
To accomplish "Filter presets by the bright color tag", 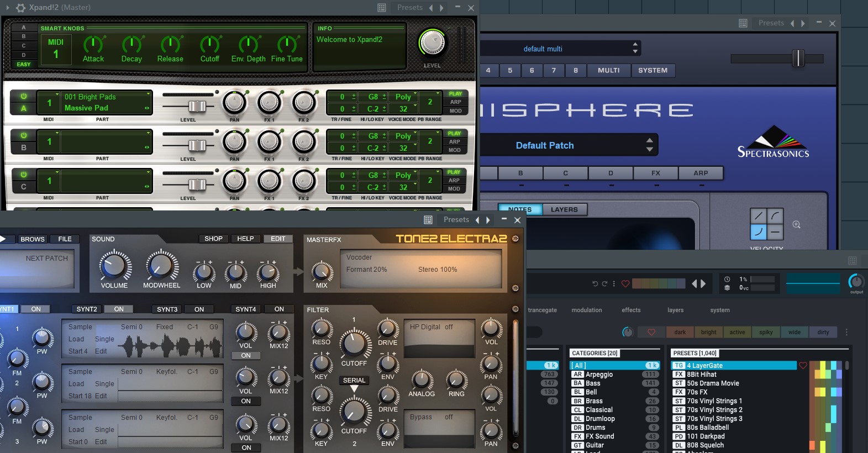I will (708, 332).
